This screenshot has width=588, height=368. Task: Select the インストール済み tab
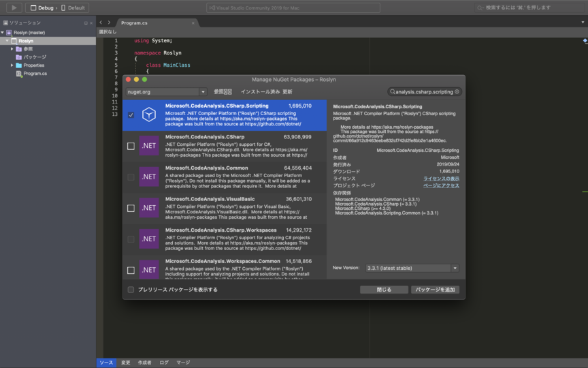[260, 91]
